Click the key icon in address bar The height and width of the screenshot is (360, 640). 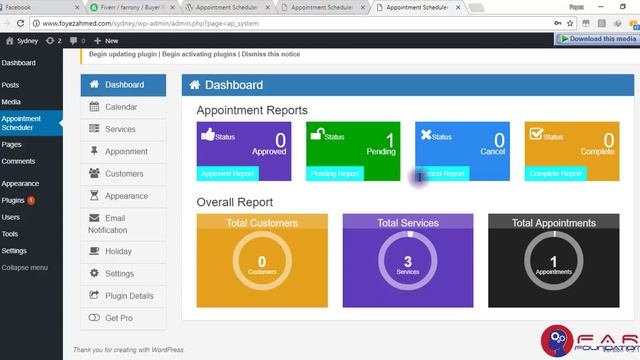[558, 23]
